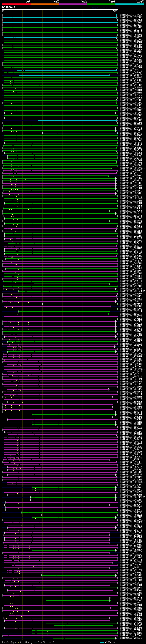The width and height of the screenshot is (146, 644).
Task: Select the UniRef100_B4FDY1 label
Action: 131,284
